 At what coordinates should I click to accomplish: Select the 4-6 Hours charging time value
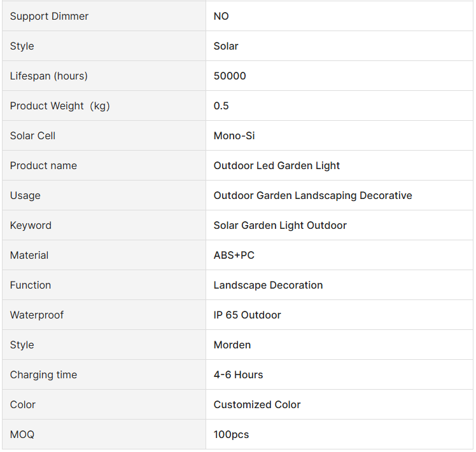(x=238, y=374)
